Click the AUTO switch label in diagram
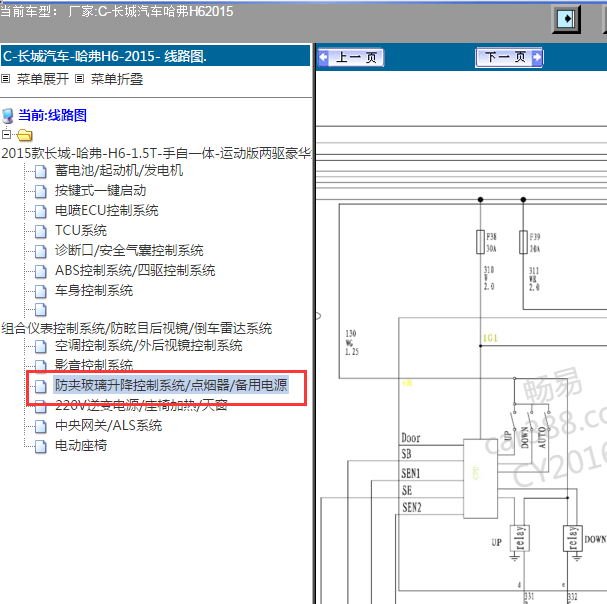 (542, 438)
